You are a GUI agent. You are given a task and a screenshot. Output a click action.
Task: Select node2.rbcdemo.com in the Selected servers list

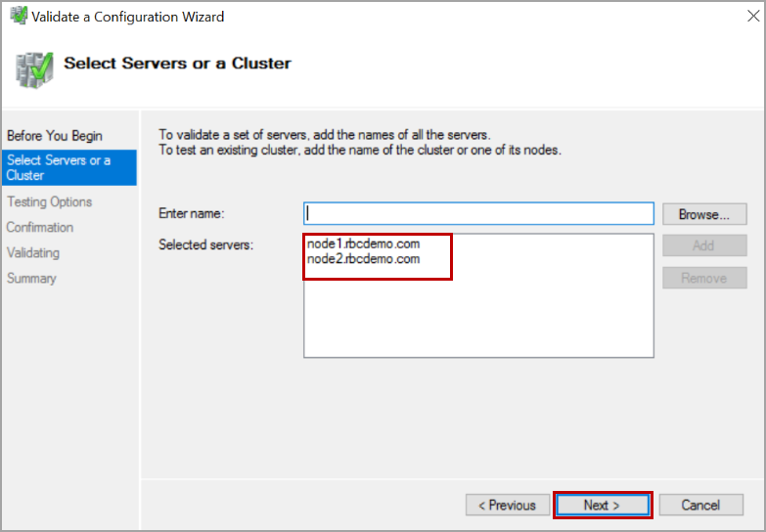coord(363,259)
